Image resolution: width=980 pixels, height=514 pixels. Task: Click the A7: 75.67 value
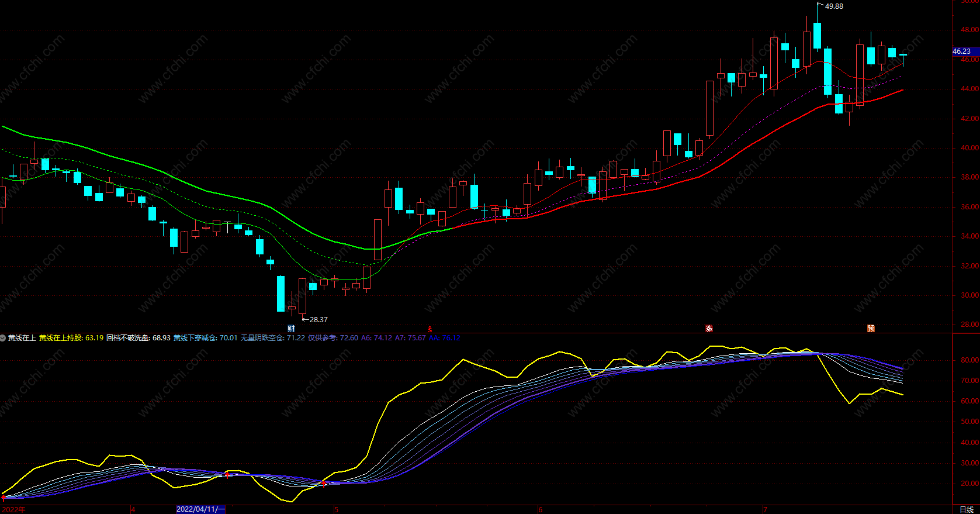tap(410, 338)
